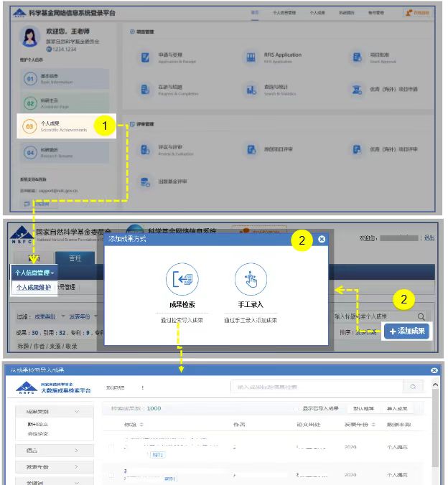Screen dimensions: 448x485
Task: Switch to the 管理 tab
Action: coord(75,258)
